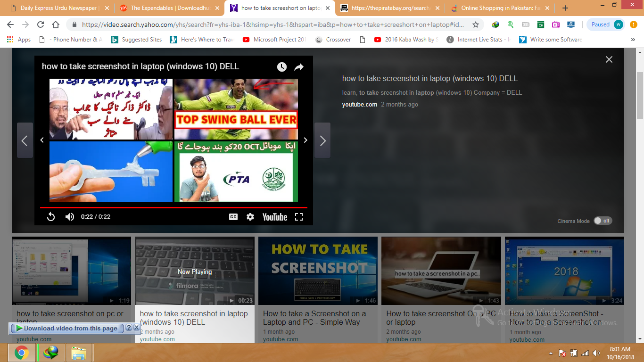The image size is (644, 362).
Task: Click the red video progress bar
Action: (173, 207)
